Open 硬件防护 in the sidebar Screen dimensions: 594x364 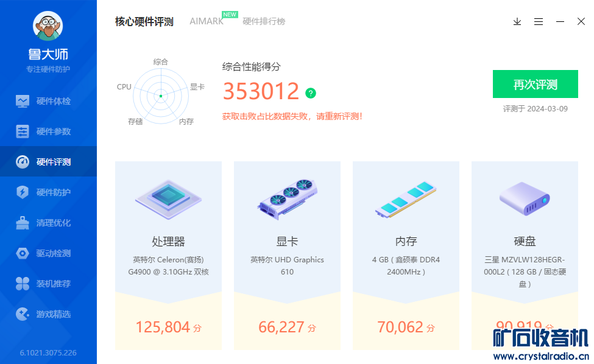pos(49,192)
